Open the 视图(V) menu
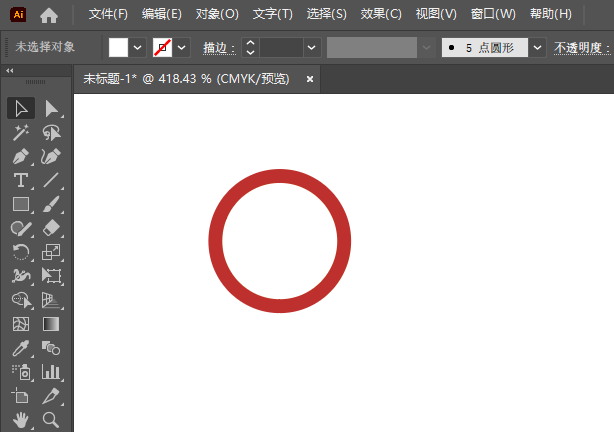The width and height of the screenshot is (614, 432). (x=436, y=14)
